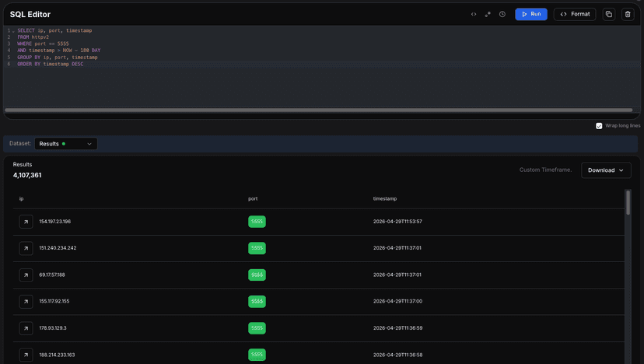
Task: Format the SQL query
Action: (x=575, y=14)
